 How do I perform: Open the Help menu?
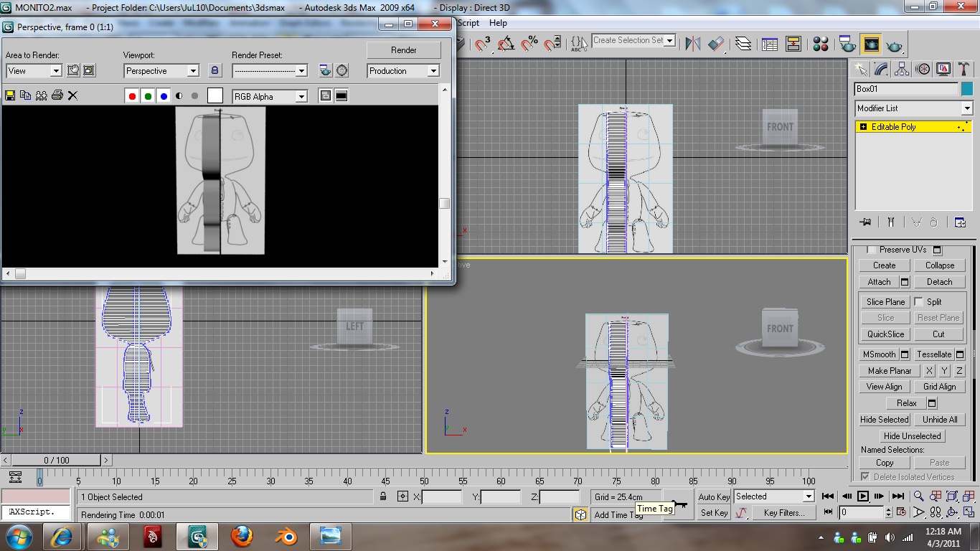tap(498, 23)
